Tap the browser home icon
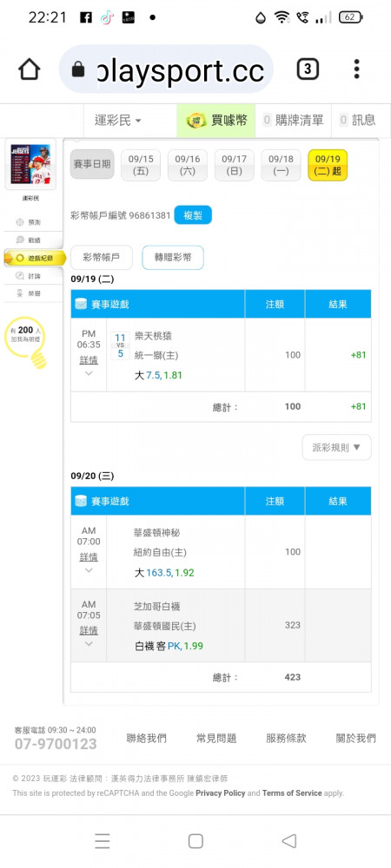The height and width of the screenshot is (868, 391). [x=30, y=69]
